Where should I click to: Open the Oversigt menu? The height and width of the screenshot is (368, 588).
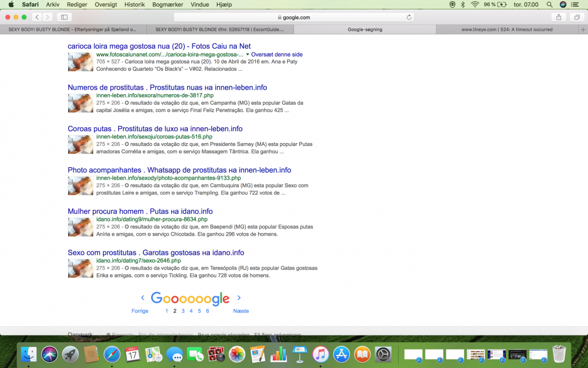click(106, 5)
